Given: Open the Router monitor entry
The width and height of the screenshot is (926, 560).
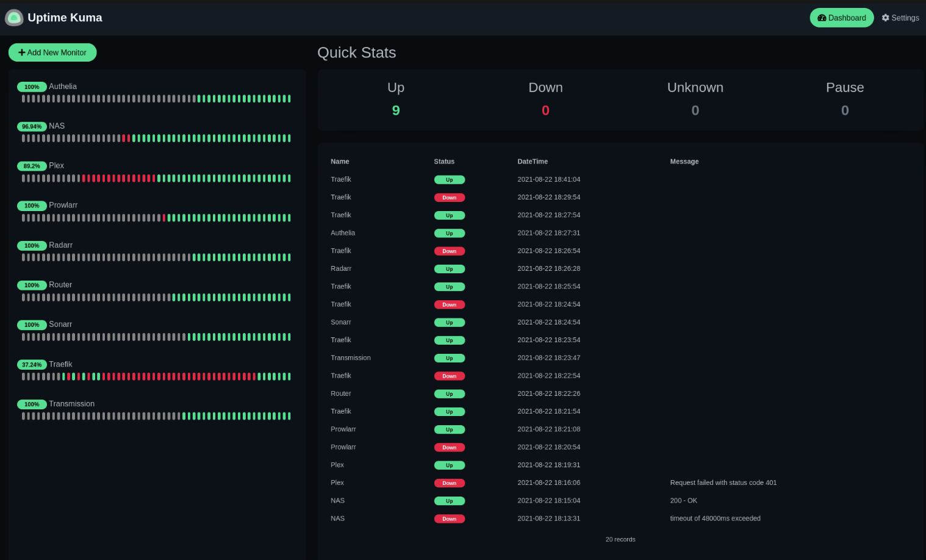Looking at the screenshot, I should [60, 285].
